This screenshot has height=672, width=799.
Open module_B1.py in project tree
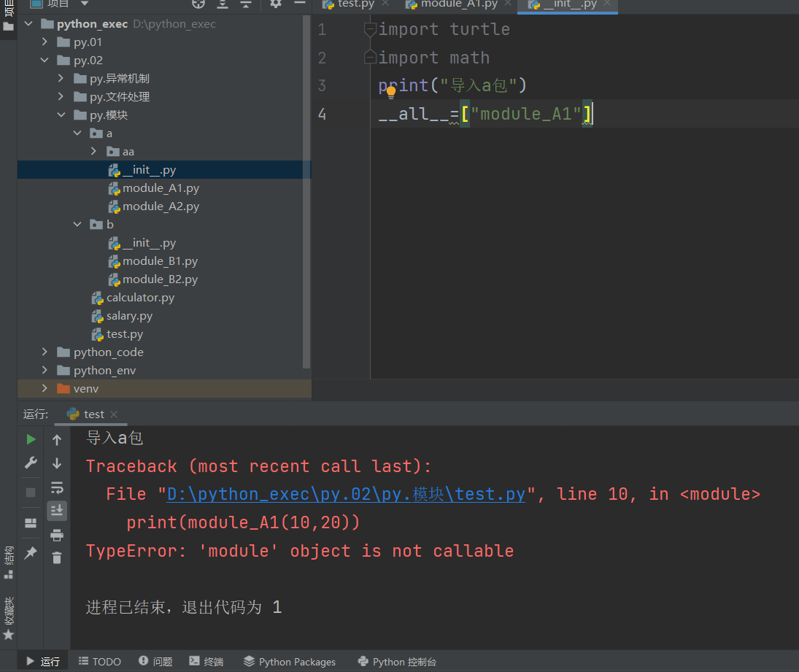click(x=153, y=261)
